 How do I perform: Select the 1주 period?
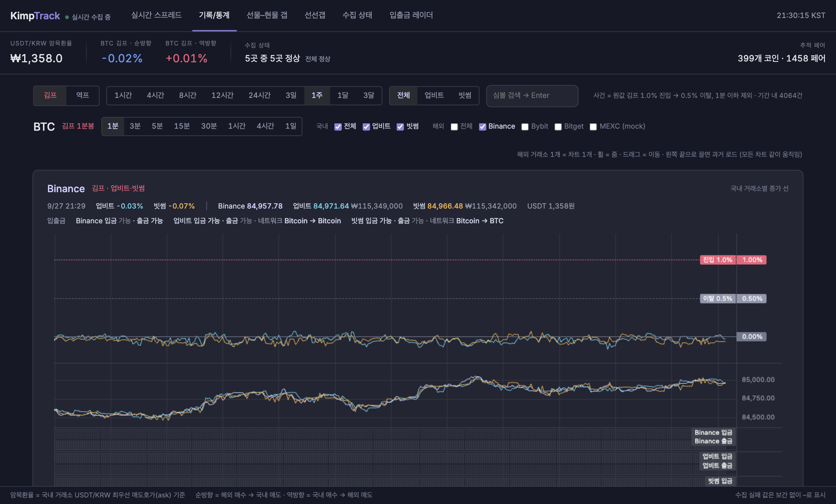coord(317,95)
